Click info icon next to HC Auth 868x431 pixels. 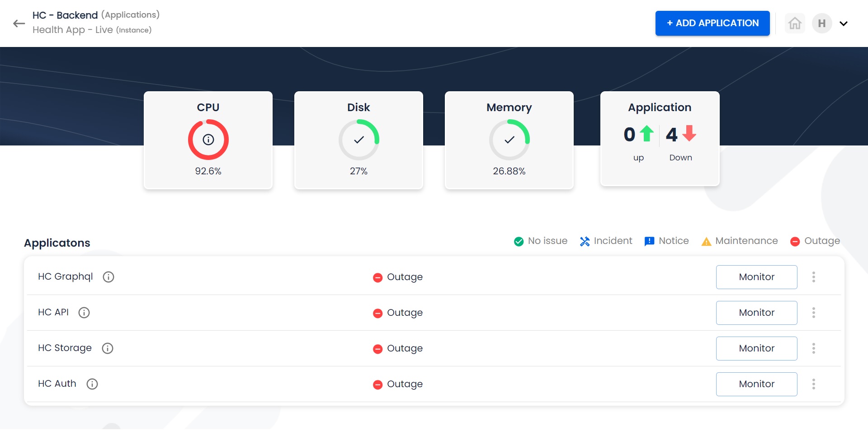[92, 384]
